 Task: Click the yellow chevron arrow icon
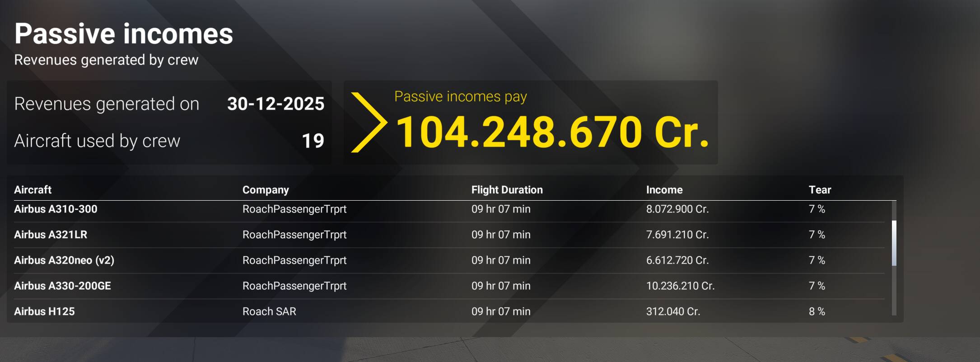pos(369,122)
